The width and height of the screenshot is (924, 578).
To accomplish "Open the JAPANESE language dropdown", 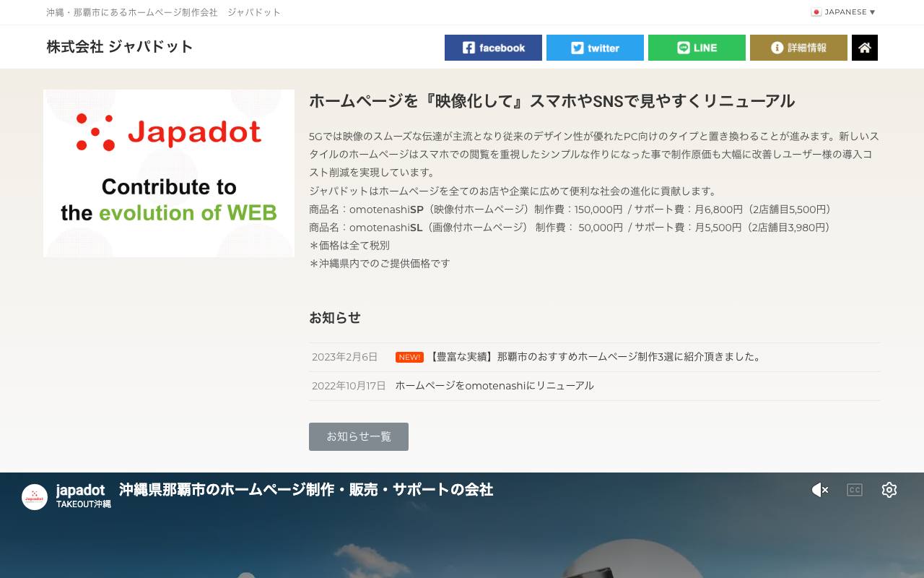I will pos(843,12).
